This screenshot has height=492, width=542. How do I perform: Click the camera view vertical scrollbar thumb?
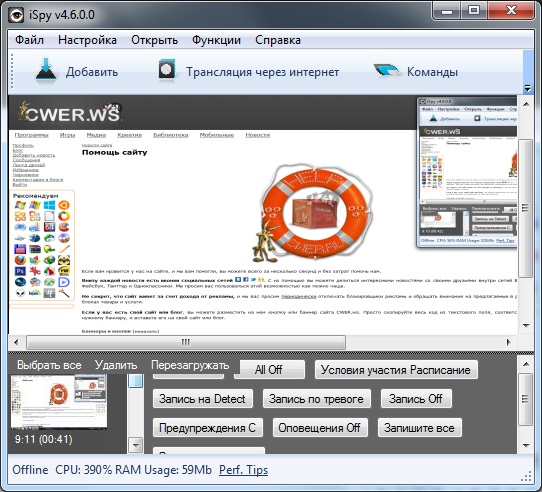point(526,208)
